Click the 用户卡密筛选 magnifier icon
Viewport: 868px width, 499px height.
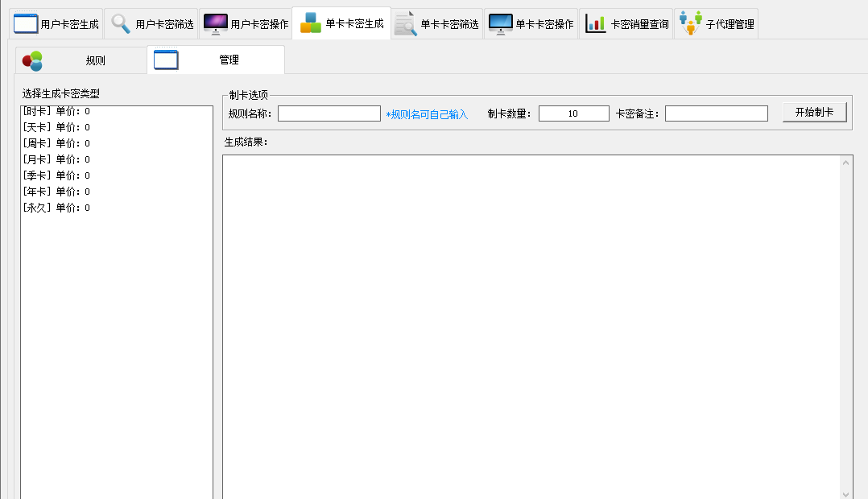tap(121, 23)
